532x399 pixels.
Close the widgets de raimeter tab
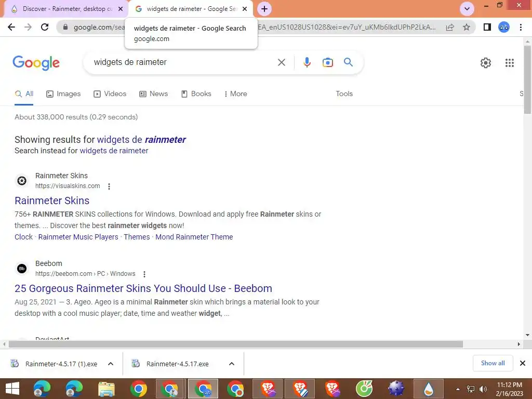tap(245, 9)
